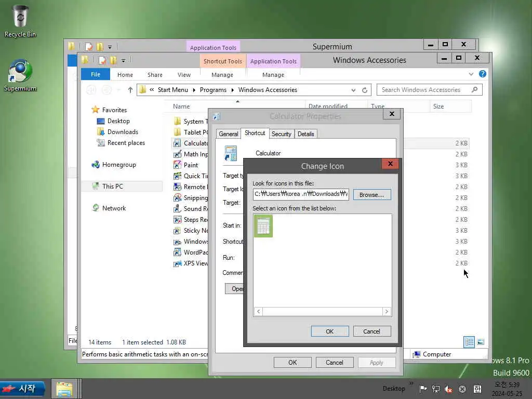Switch to large icons view in status bar
This screenshot has width=532, height=399.
(x=481, y=342)
